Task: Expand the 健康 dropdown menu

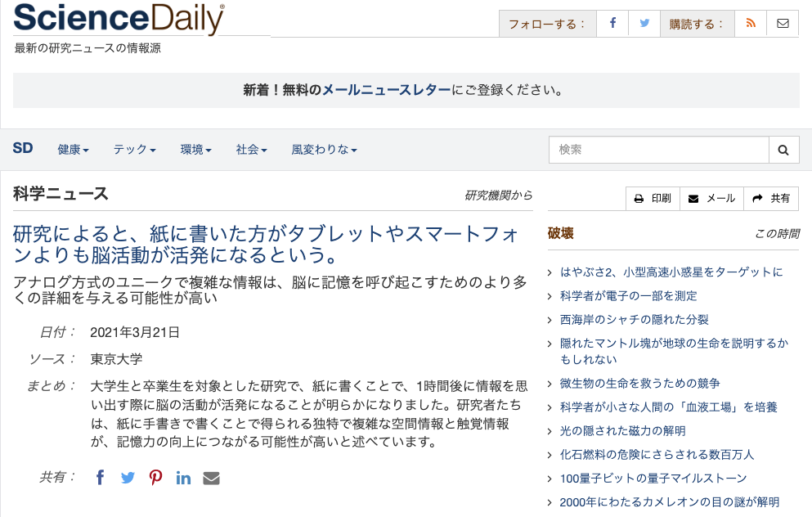Action: click(x=73, y=150)
